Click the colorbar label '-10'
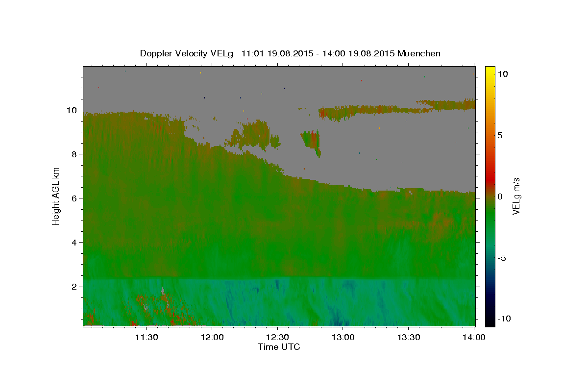Screen dimensions: 588x392 [x=504, y=319]
